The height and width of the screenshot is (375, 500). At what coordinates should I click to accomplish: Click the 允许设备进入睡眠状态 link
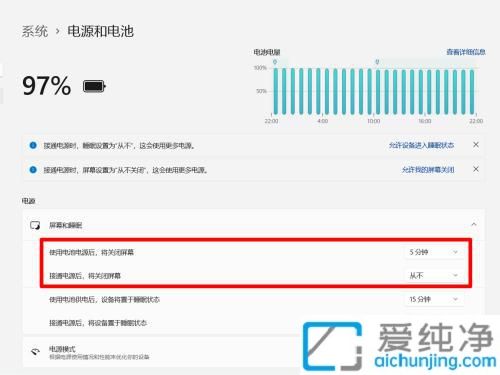point(421,145)
